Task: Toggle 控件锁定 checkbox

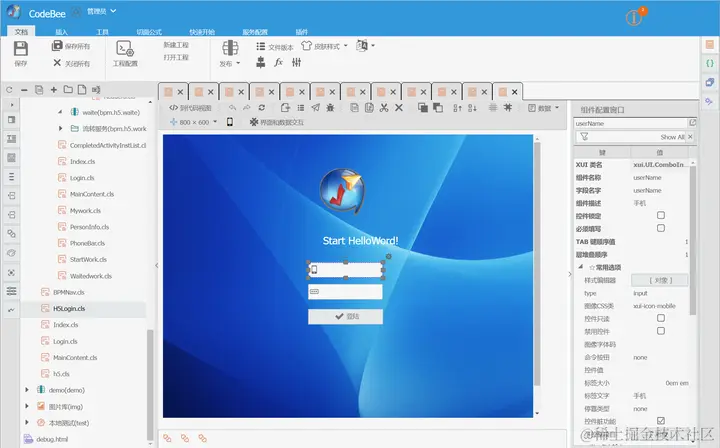Action: [x=661, y=215]
